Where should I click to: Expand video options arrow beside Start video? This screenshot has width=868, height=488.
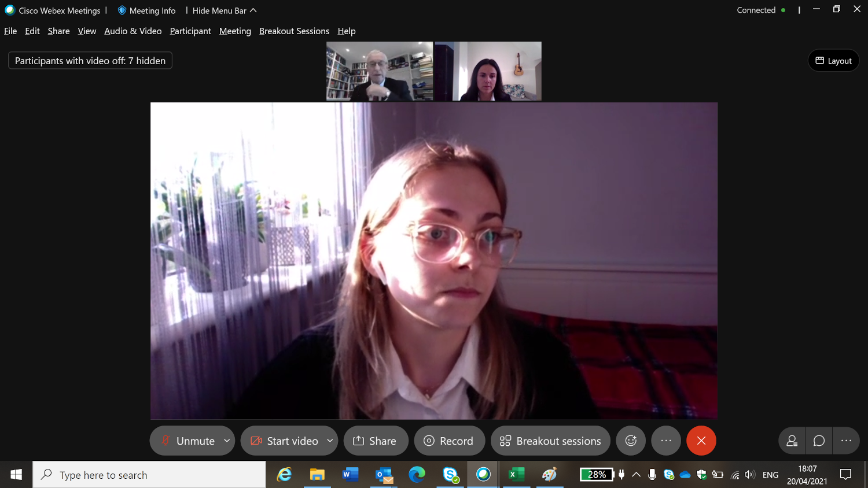click(330, 441)
